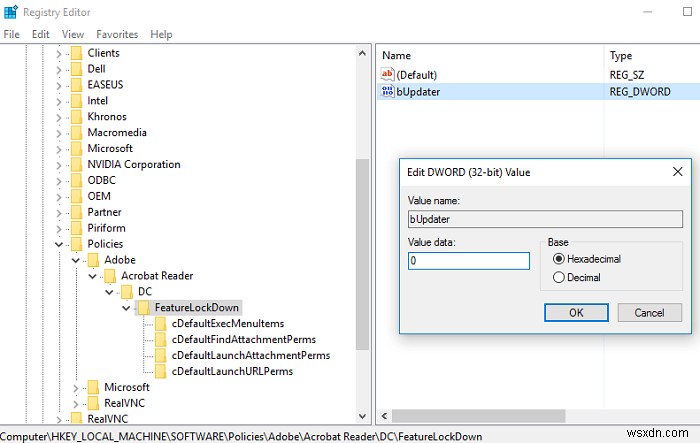Viewport: 700px width, 443px height.
Task: Click the values pane scroll-left arrow
Action: pos(384,416)
